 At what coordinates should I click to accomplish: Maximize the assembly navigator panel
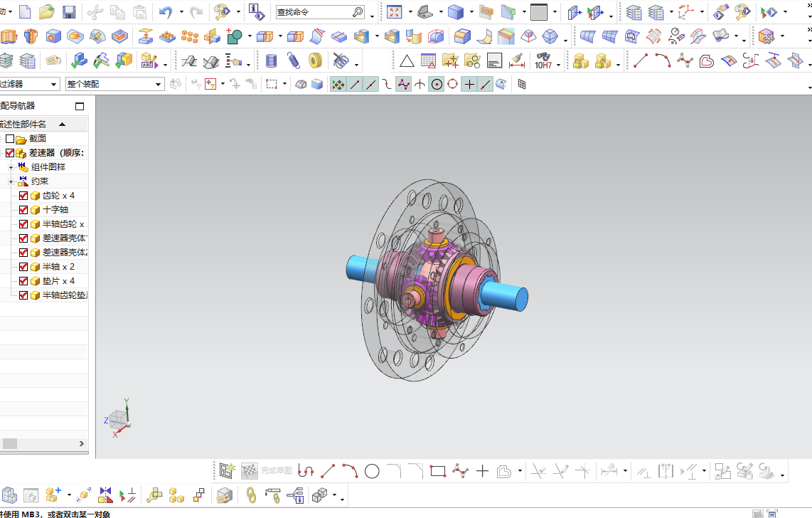[x=79, y=106]
